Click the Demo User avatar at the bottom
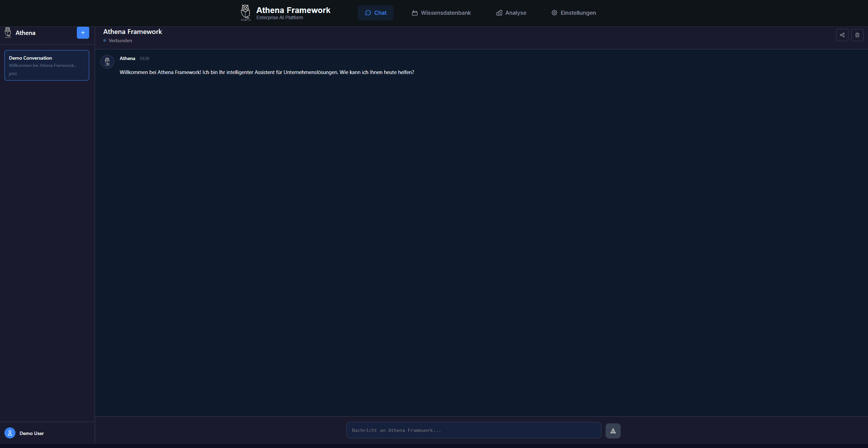The image size is (868, 448). (10, 433)
